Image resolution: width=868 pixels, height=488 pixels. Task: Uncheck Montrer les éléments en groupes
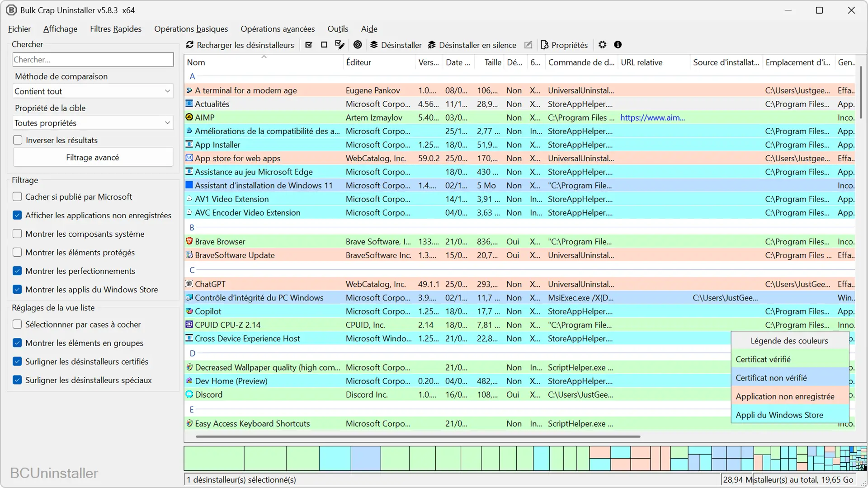point(17,343)
